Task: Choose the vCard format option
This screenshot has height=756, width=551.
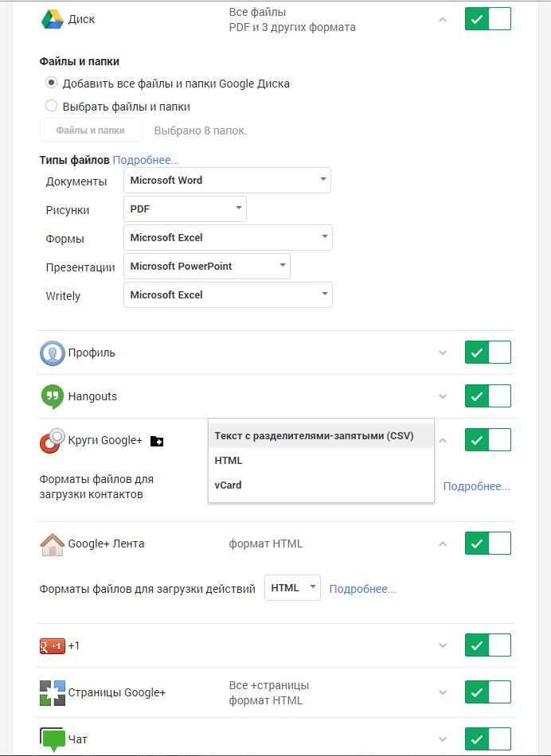Action: pos(321,485)
